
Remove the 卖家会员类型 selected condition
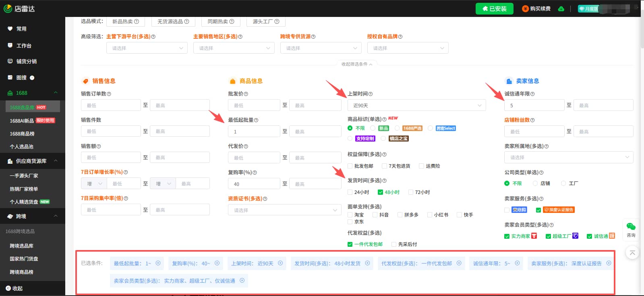point(242,280)
